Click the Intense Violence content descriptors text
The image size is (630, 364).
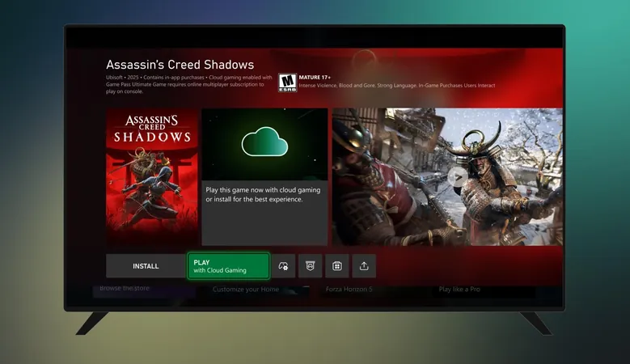pos(396,86)
